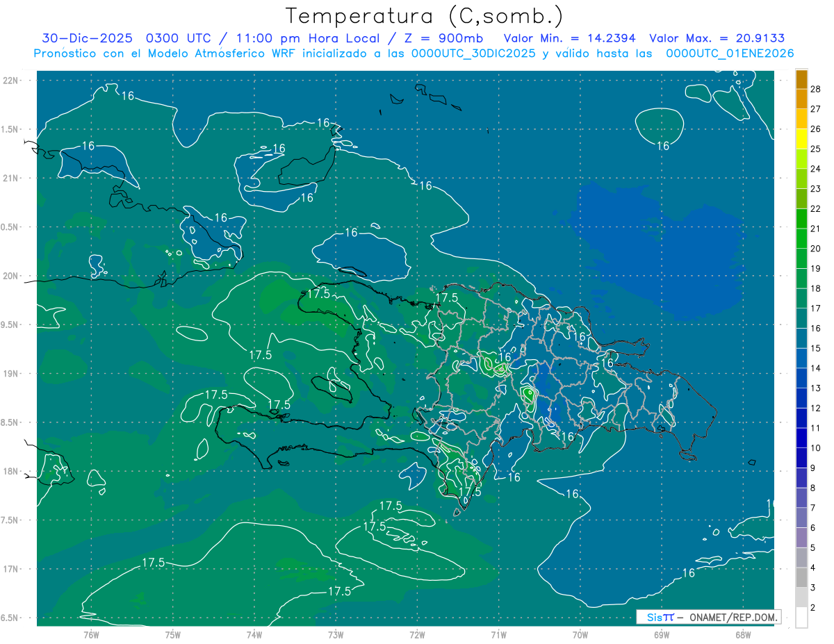Click the legend value "21"
The width and height of the screenshot is (834, 644).
pyautogui.click(x=816, y=229)
